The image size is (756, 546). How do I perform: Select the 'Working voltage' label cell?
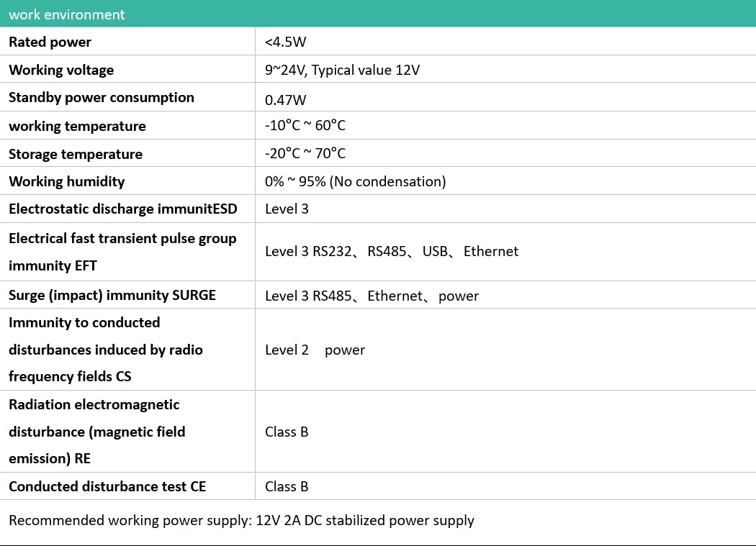[61, 70]
